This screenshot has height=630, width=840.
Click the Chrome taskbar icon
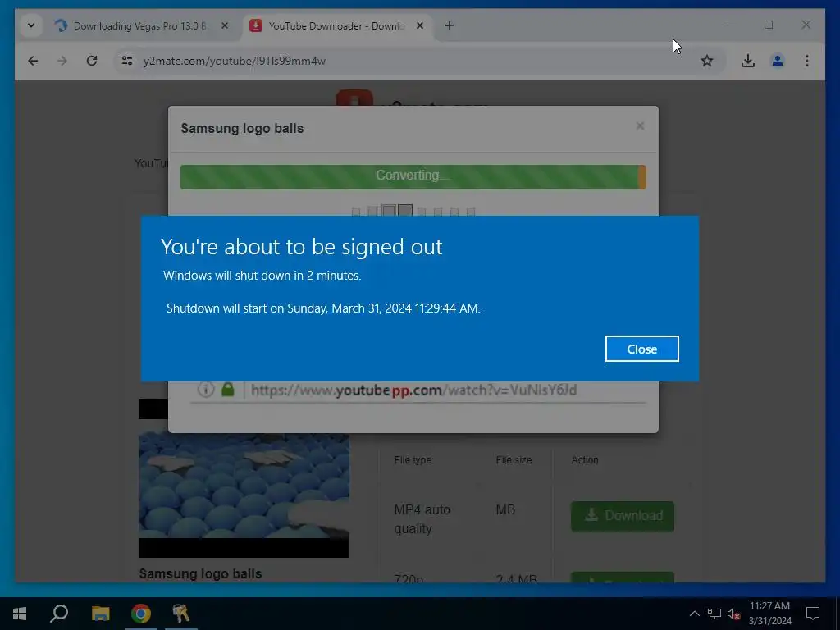[141, 614]
